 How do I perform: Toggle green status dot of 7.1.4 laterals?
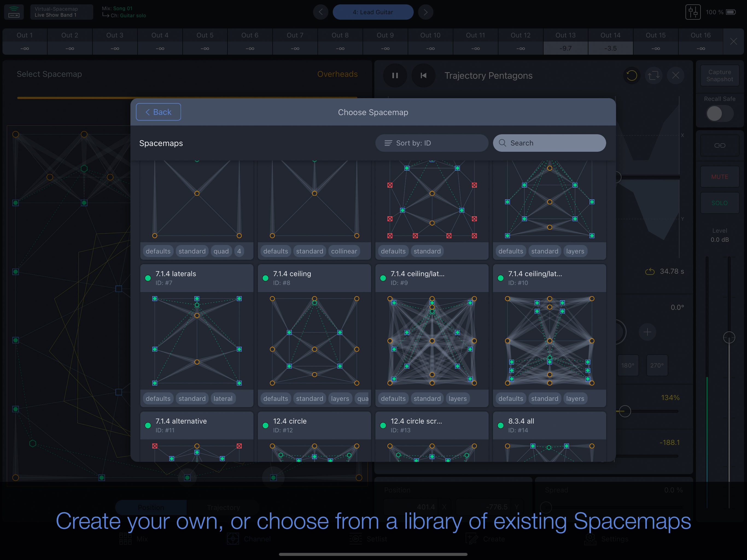pyautogui.click(x=148, y=278)
